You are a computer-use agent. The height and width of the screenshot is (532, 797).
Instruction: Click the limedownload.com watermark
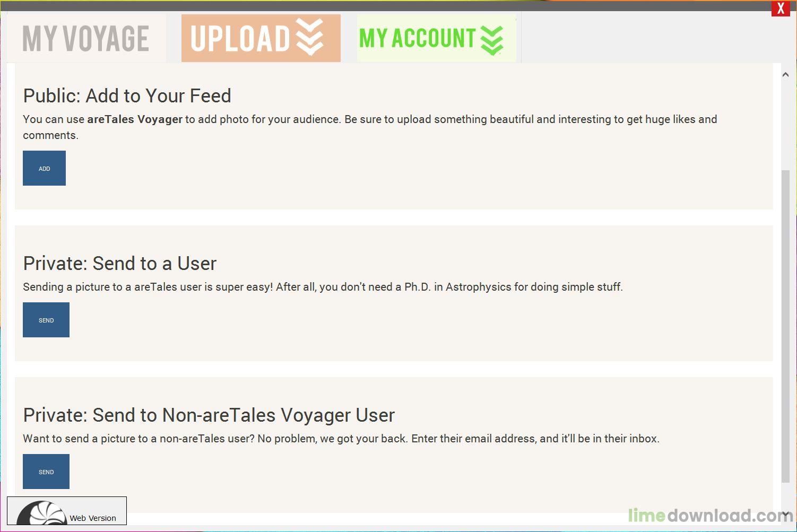(710, 515)
